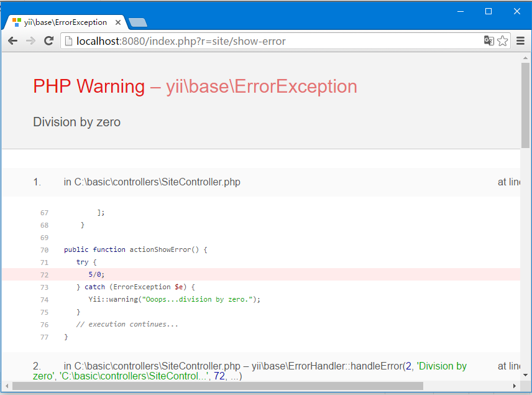Maximize the browser window
532x395 pixels.
(488, 11)
